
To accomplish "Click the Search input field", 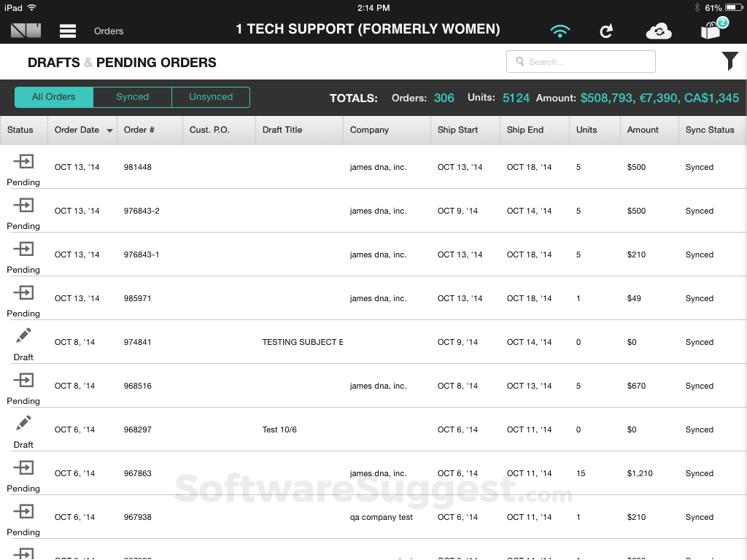I will click(x=581, y=62).
